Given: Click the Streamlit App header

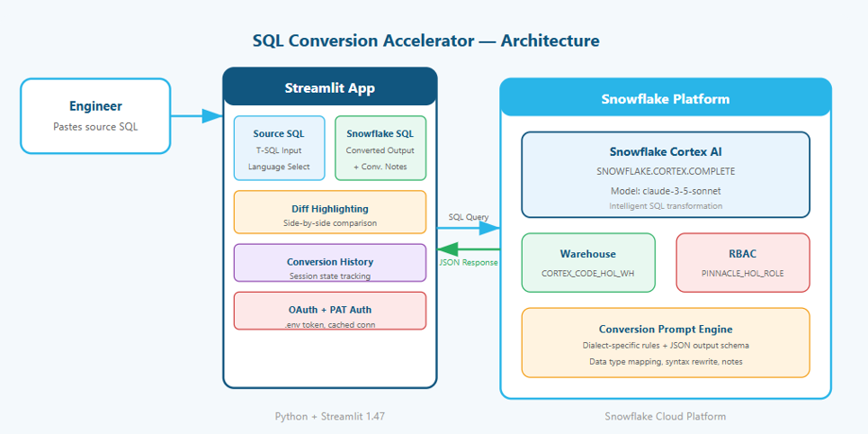Looking at the screenshot, I should (x=330, y=87).
